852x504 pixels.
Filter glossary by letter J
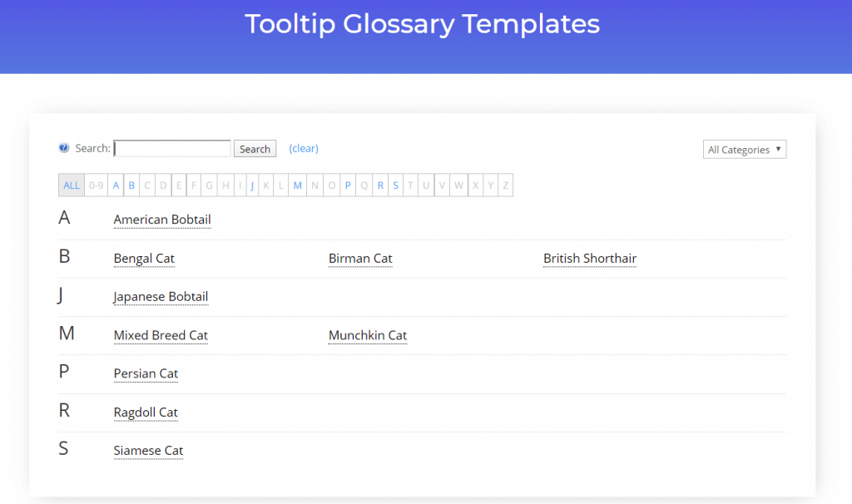pos(252,185)
